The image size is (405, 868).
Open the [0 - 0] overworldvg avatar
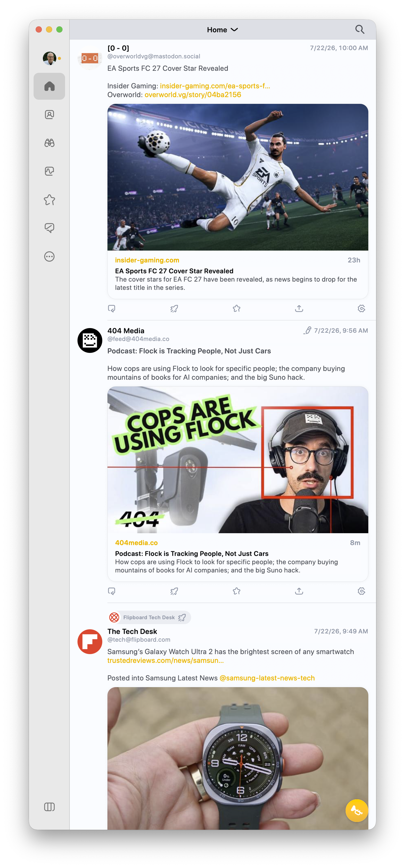click(90, 58)
